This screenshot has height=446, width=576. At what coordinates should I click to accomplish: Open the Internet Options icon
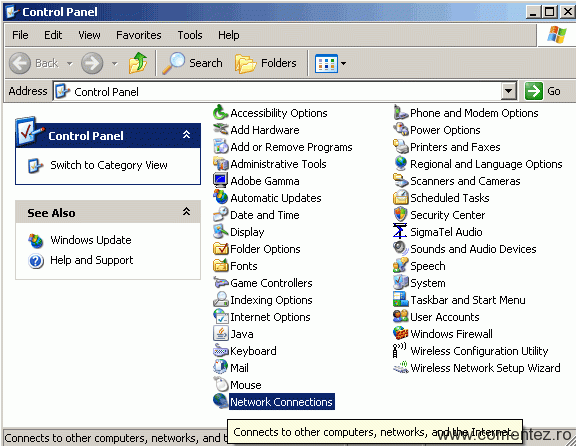point(220,316)
